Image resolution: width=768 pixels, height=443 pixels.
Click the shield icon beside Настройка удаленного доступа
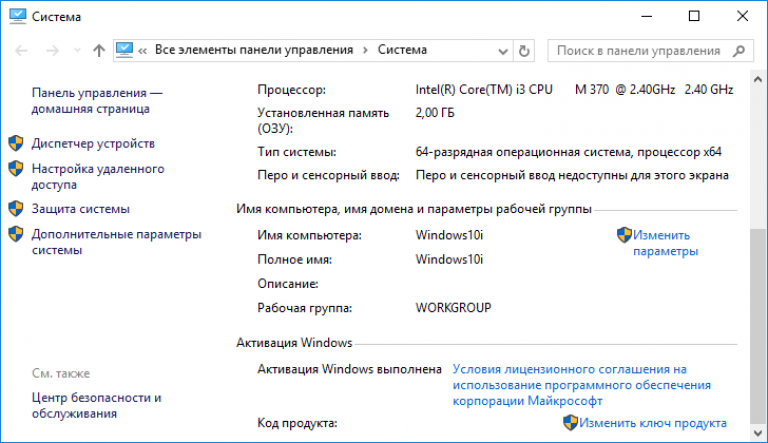pos(16,169)
